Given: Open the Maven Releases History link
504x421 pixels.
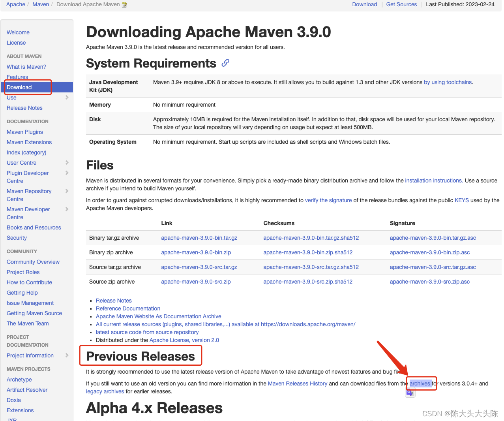Looking at the screenshot, I should pyautogui.click(x=298, y=383).
